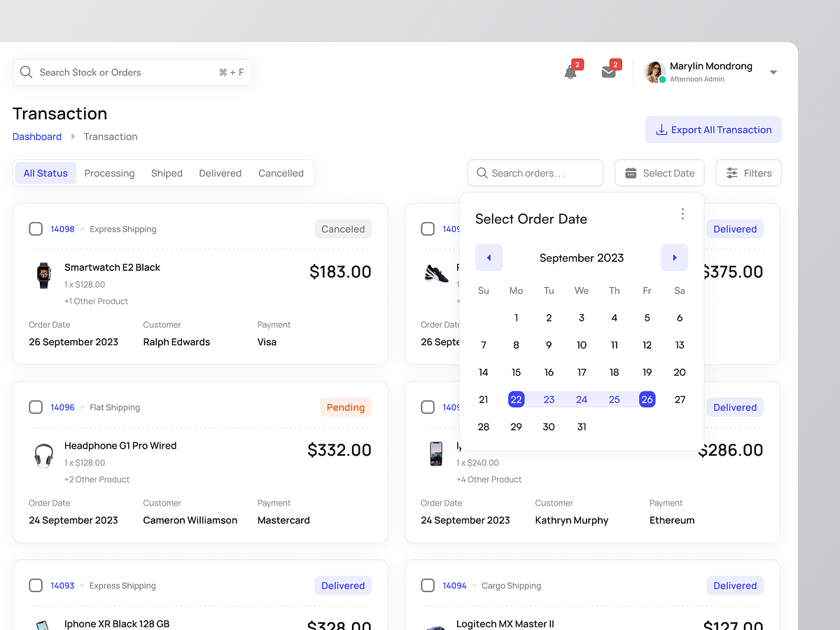
Task: Check the checkbox for order 14098
Action: (36, 228)
